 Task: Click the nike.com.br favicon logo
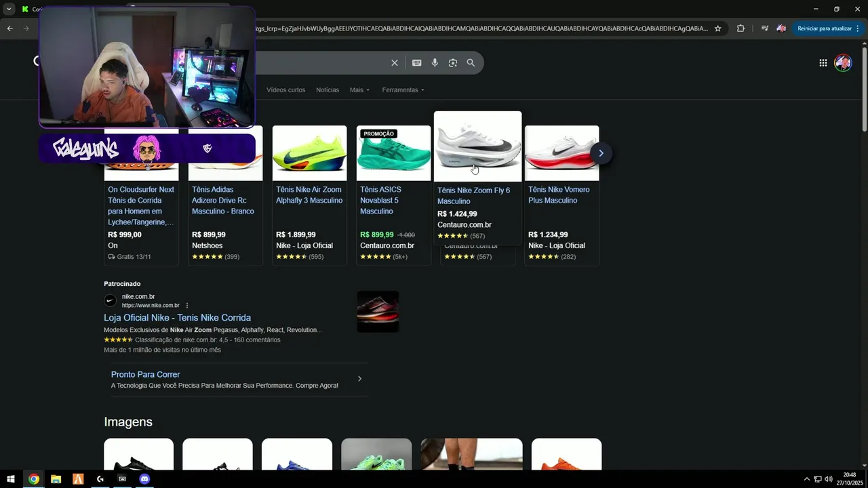click(110, 300)
